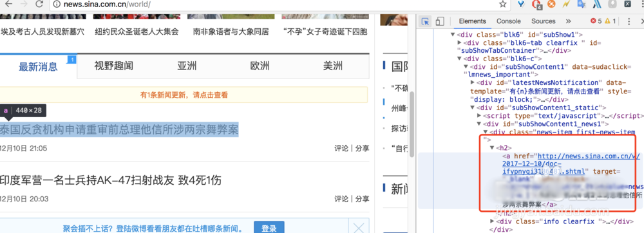
Task: Show DevTools error count indicator
Action: 596,21
